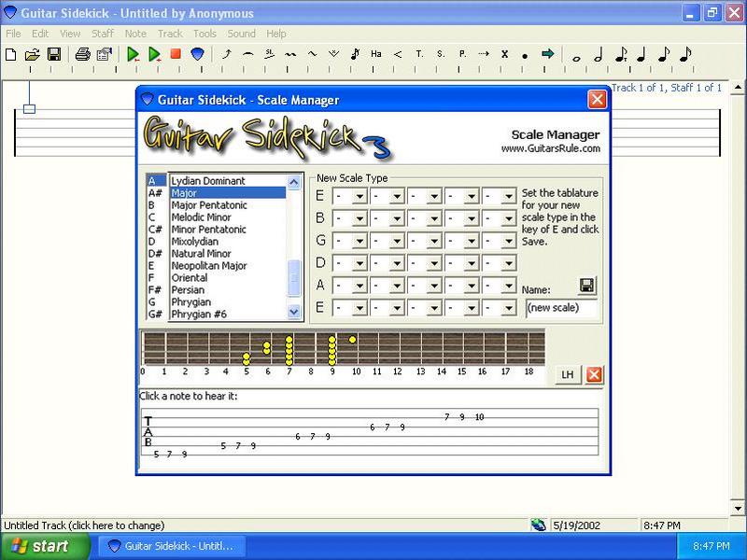Print the tablature via printer icon
The image size is (747, 560).
[x=83, y=54]
